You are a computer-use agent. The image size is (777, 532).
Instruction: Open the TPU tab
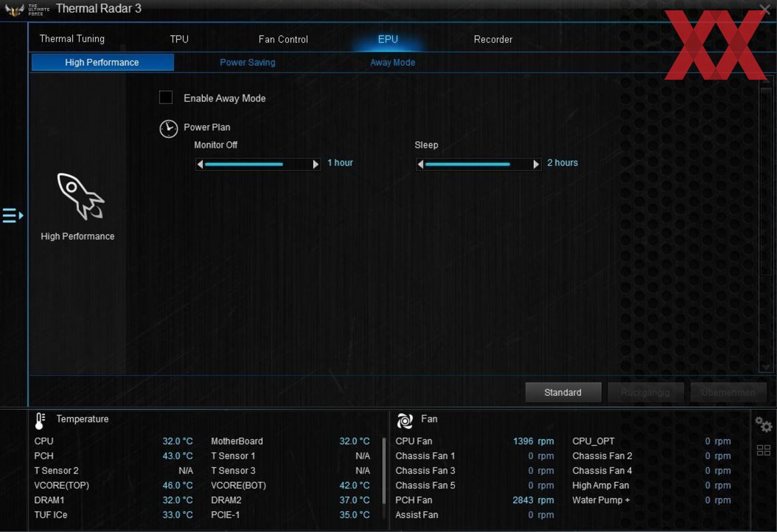(x=179, y=39)
